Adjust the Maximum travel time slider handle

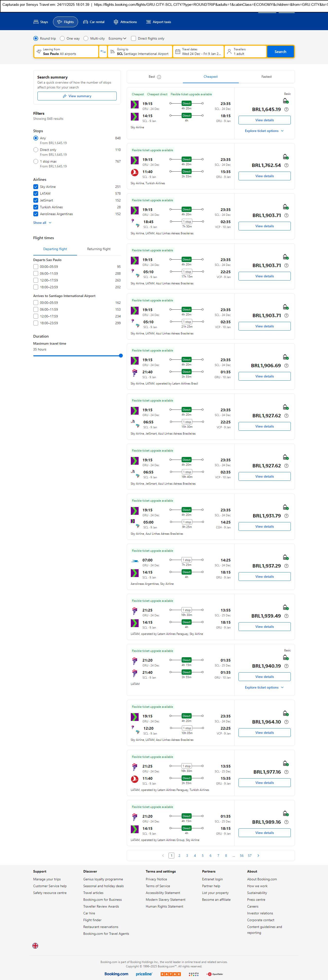click(121, 356)
